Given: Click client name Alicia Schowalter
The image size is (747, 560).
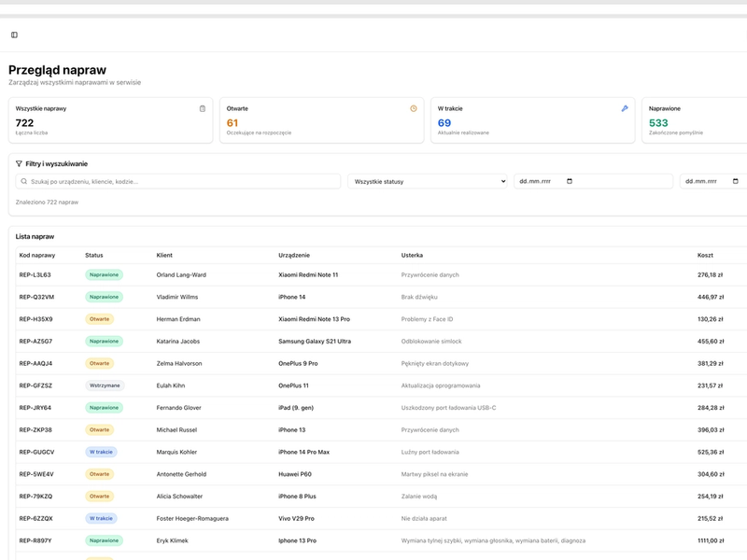Looking at the screenshot, I should tap(179, 497).
